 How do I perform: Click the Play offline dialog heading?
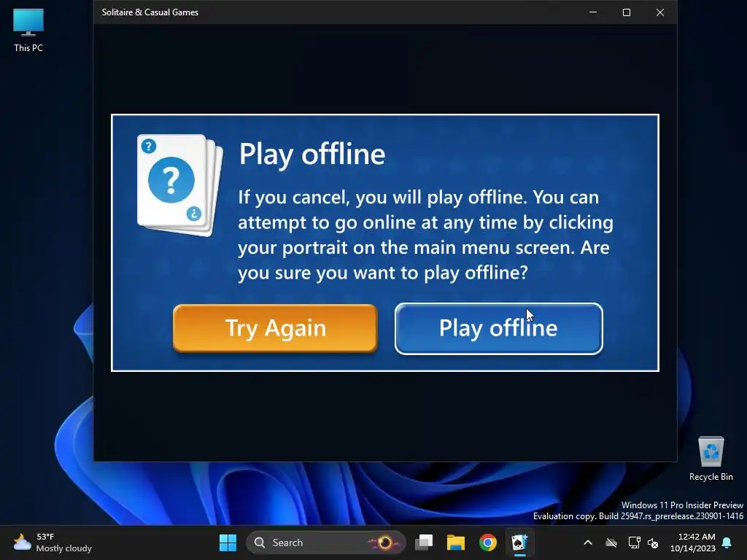(312, 155)
